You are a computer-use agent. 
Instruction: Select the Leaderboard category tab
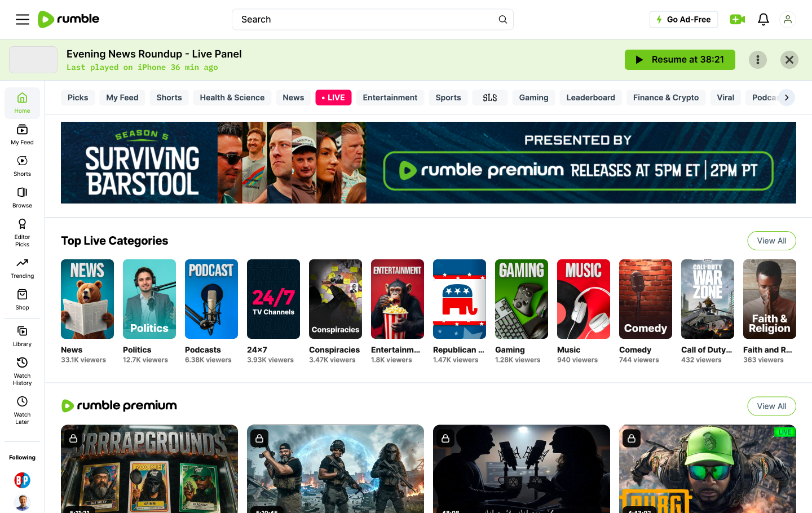click(x=591, y=98)
